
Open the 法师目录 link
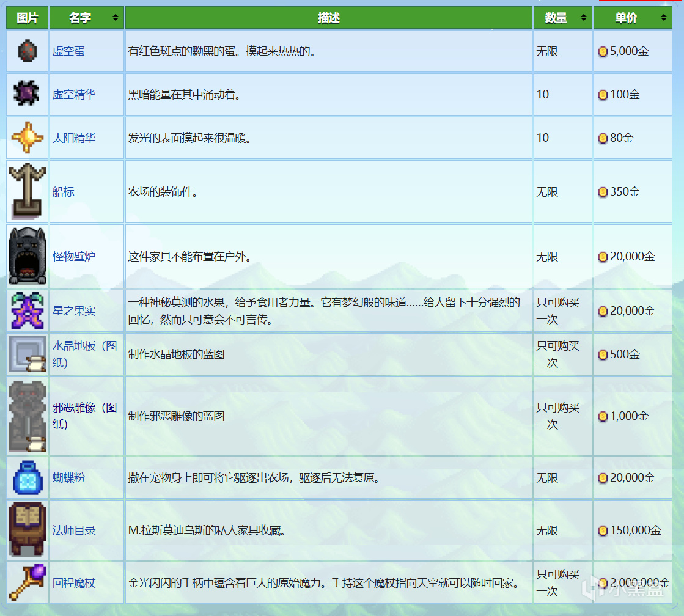point(74,530)
